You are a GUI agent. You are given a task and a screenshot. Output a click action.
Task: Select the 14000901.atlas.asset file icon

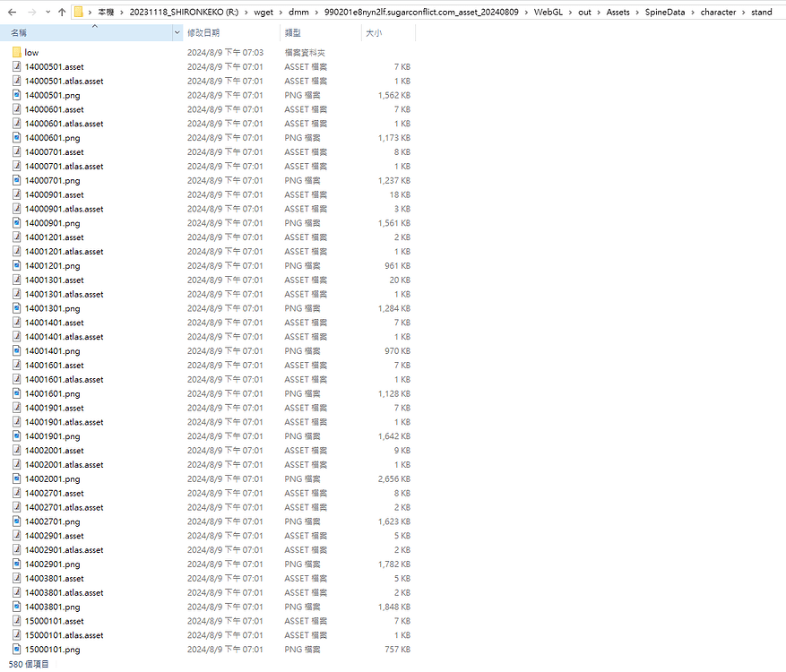click(x=17, y=209)
